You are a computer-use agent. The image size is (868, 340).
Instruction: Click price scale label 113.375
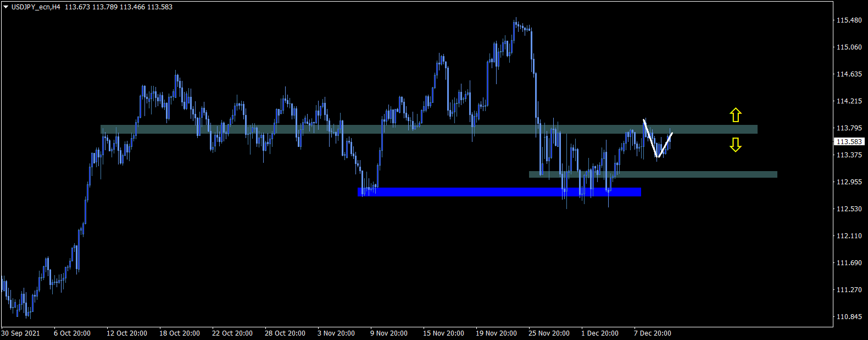pyautogui.click(x=849, y=155)
